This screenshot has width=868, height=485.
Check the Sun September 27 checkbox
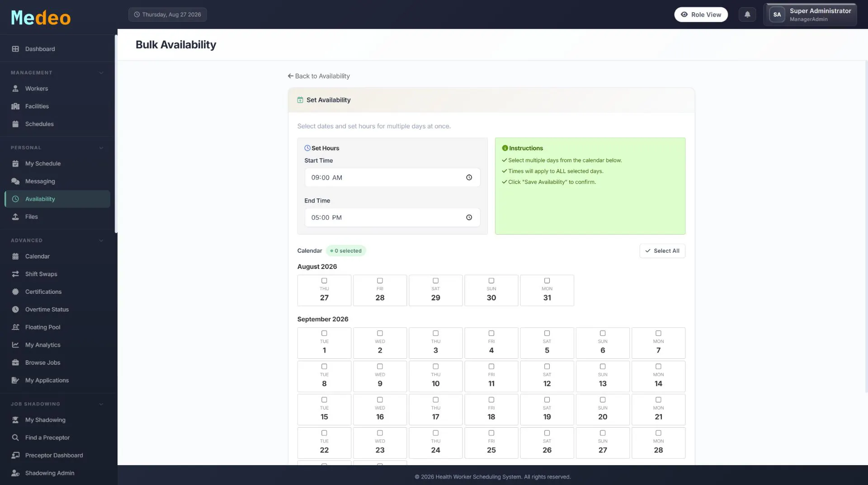(x=603, y=433)
